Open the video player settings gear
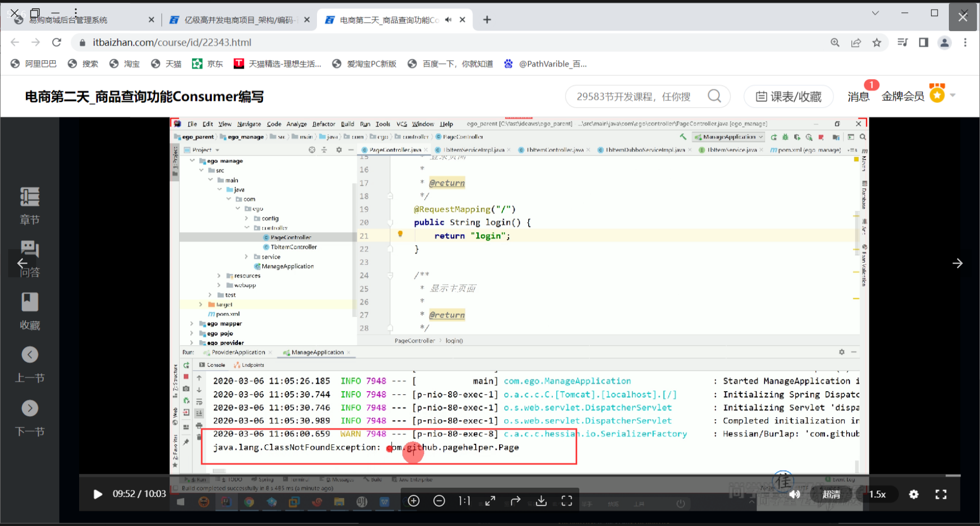Image resolution: width=980 pixels, height=526 pixels. click(914, 494)
